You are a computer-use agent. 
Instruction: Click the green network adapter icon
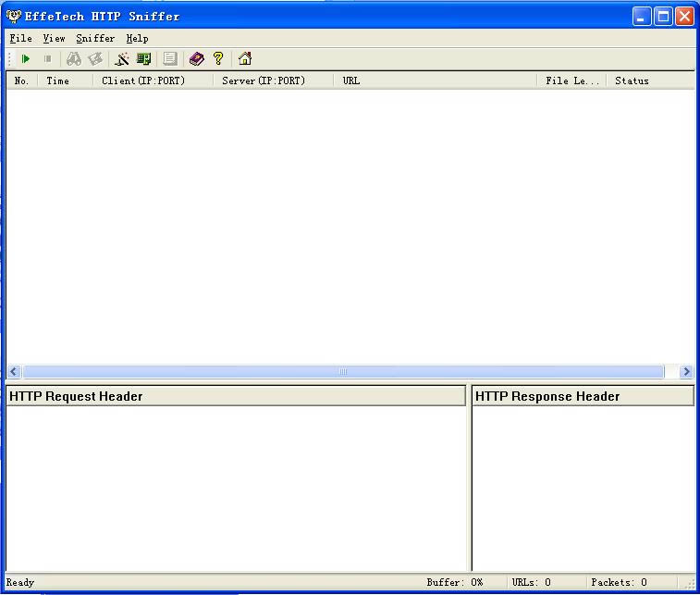pyautogui.click(x=143, y=59)
